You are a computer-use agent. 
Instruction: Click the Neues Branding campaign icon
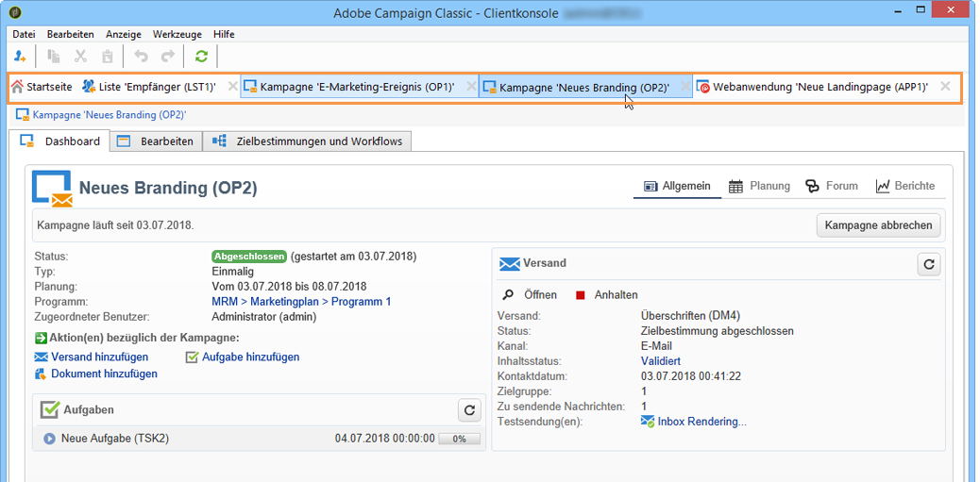[x=53, y=188]
